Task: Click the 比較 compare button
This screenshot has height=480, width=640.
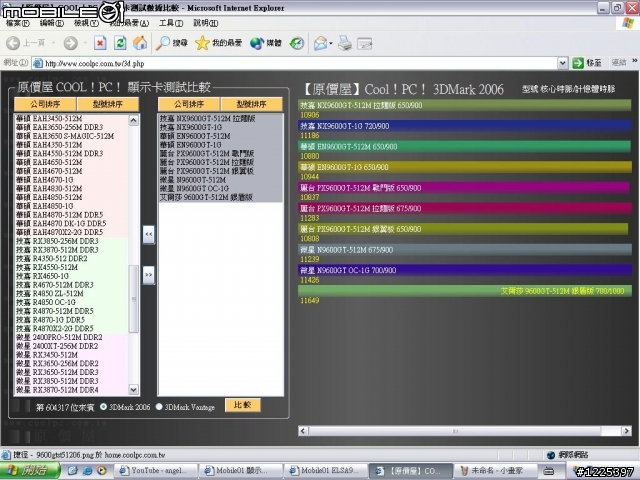Action: point(243,405)
